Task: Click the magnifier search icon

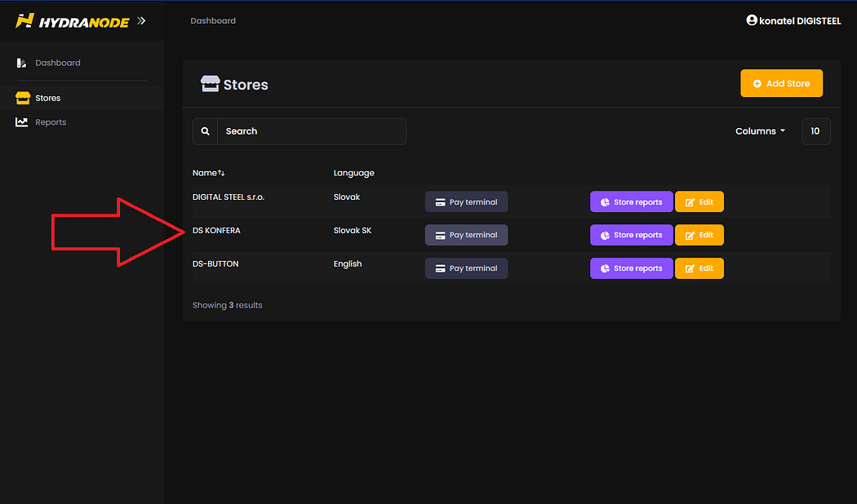Action: pos(205,131)
